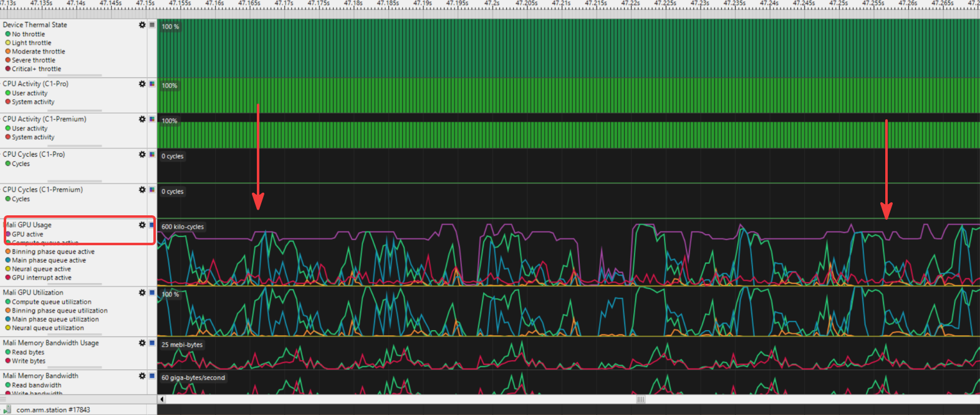Open CPU Activity (C1-Pro) settings gear

point(142,84)
